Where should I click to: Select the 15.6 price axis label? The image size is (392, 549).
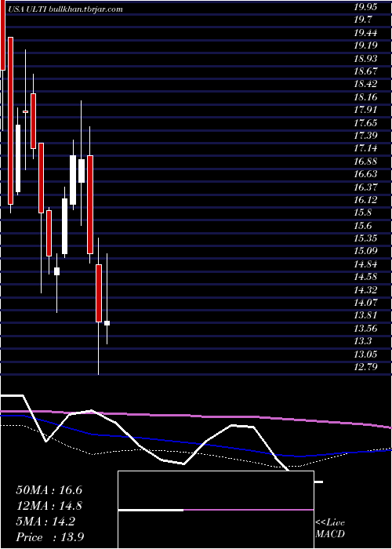(363, 226)
